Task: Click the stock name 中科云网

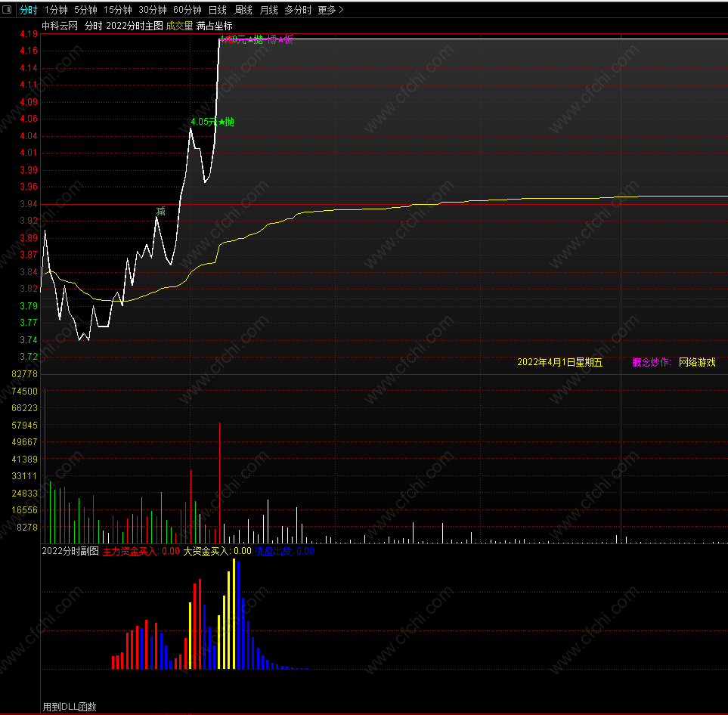Action: click(60, 26)
